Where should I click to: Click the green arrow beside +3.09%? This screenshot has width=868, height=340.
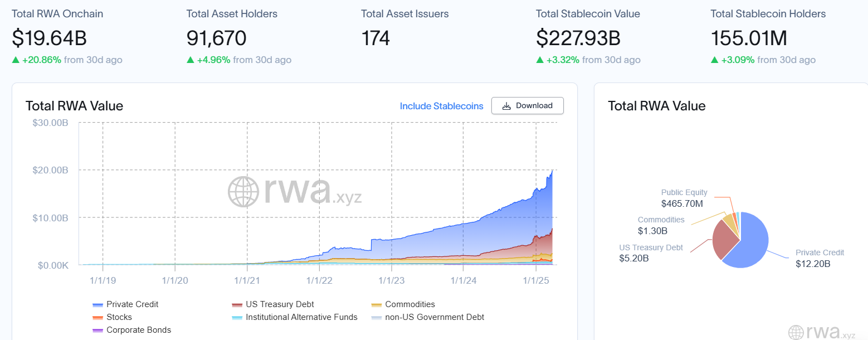[715, 60]
